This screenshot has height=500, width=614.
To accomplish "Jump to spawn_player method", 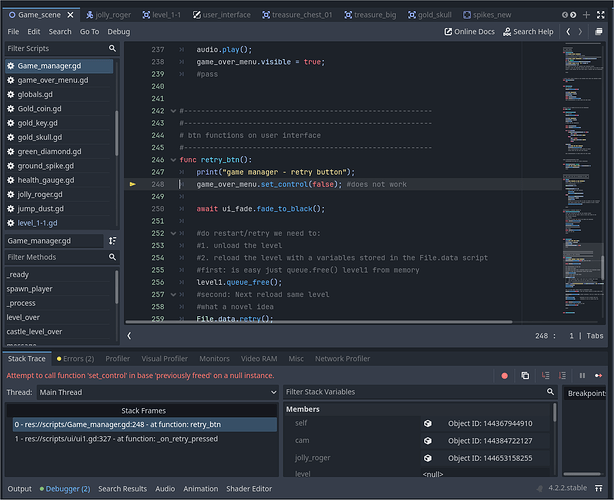I will (x=29, y=289).
